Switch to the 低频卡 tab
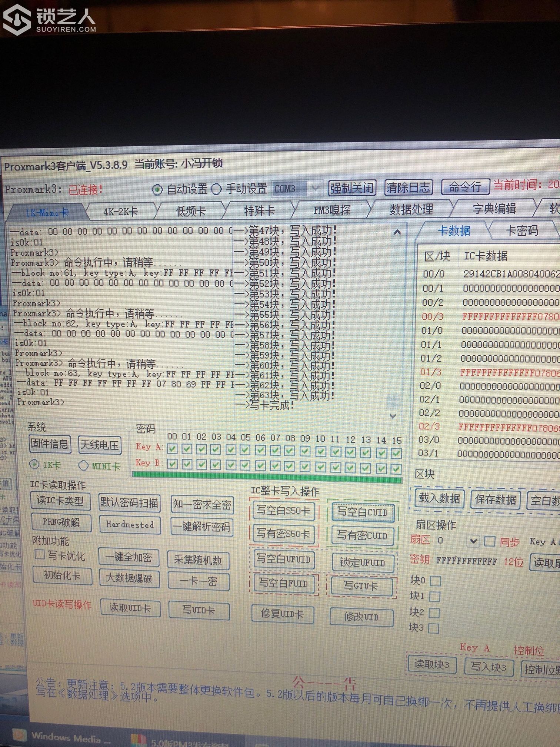This screenshot has width=560, height=747. [x=191, y=211]
